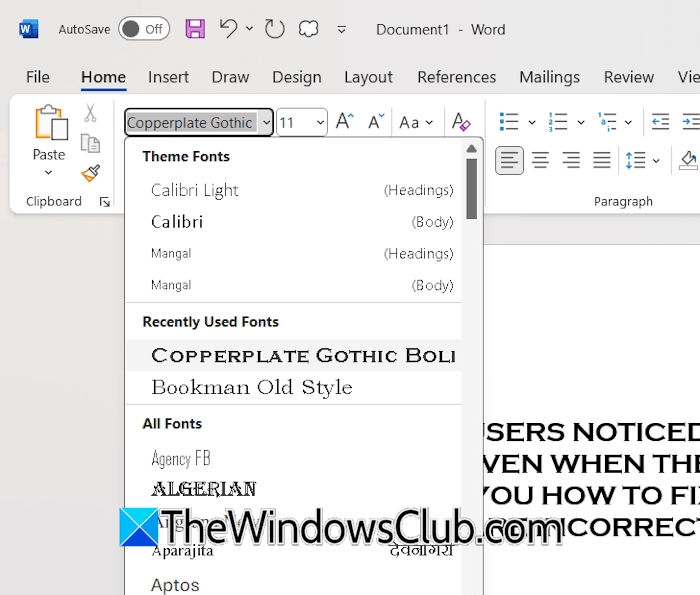Image resolution: width=700 pixels, height=595 pixels.
Task: Open the Clipboard dialog launcher
Action: click(105, 202)
